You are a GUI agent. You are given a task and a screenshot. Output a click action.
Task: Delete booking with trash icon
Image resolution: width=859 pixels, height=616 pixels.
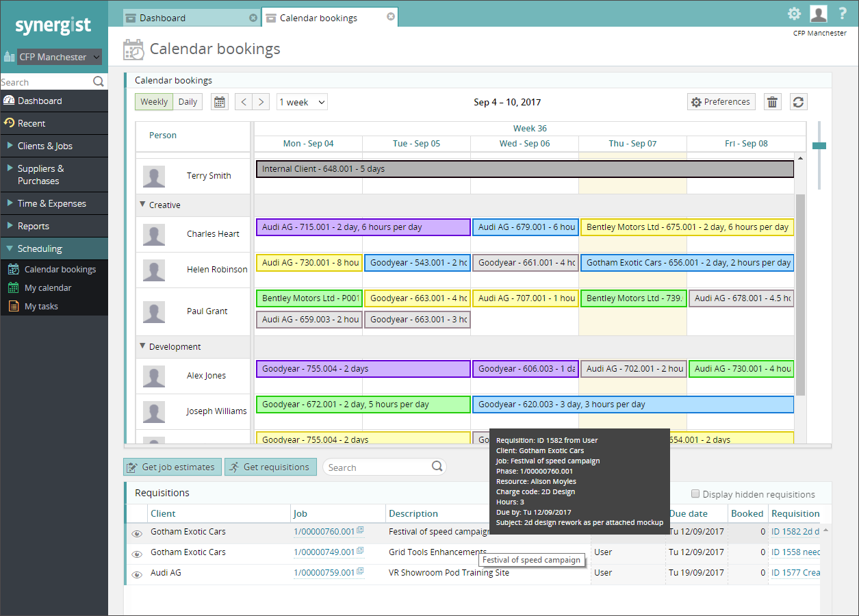point(772,102)
